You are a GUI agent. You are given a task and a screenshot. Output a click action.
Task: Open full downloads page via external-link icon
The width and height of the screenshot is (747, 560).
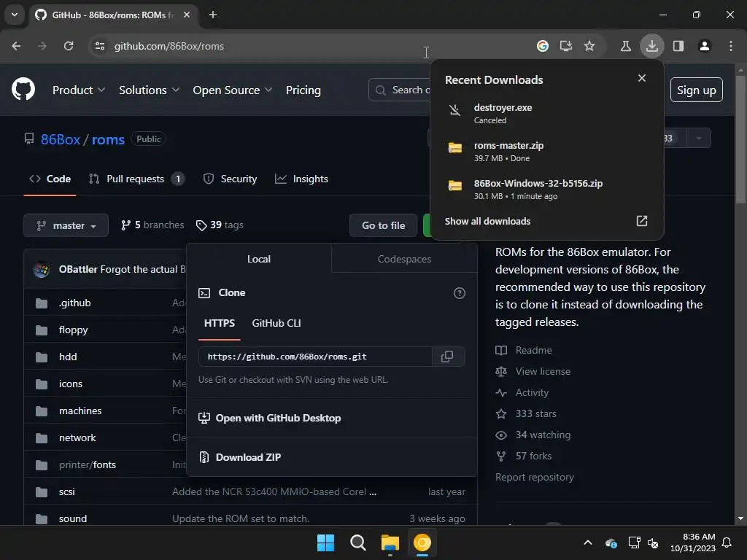[x=642, y=221]
